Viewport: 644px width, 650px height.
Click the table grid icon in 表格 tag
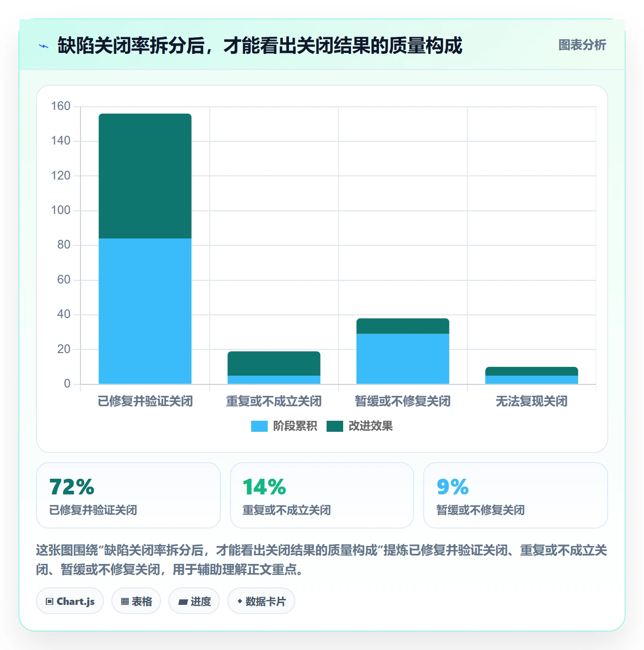point(125,602)
